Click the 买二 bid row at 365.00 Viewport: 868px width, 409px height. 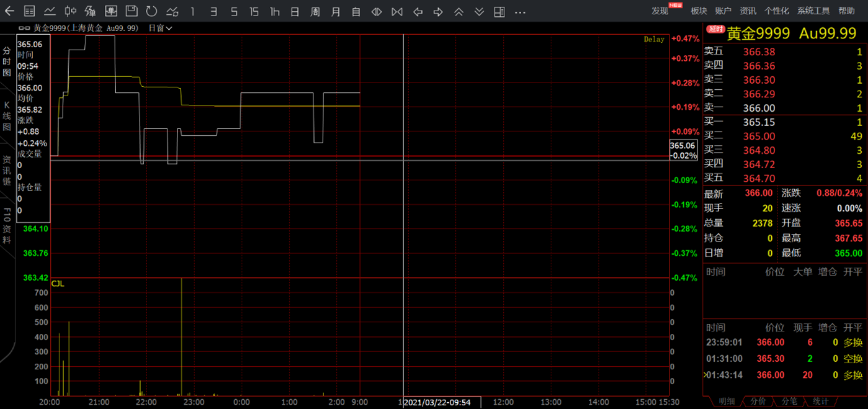click(x=784, y=136)
